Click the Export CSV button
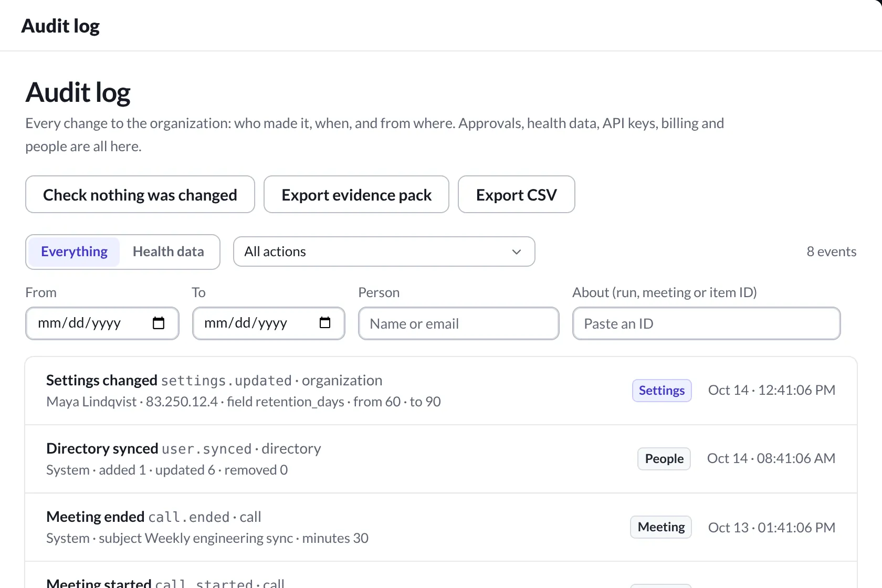 (x=517, y=194)
